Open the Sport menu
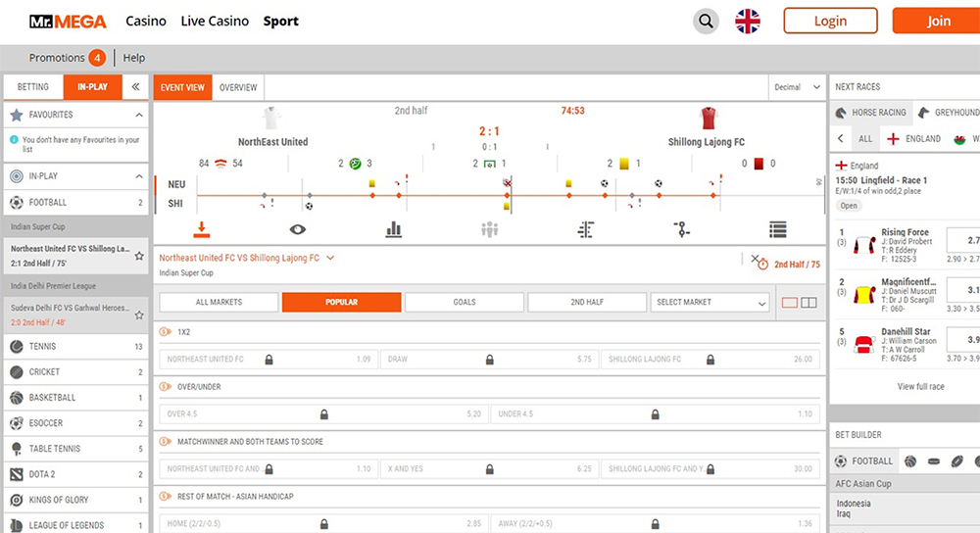Viewport: 980px width, 533px height. (280, 22)
